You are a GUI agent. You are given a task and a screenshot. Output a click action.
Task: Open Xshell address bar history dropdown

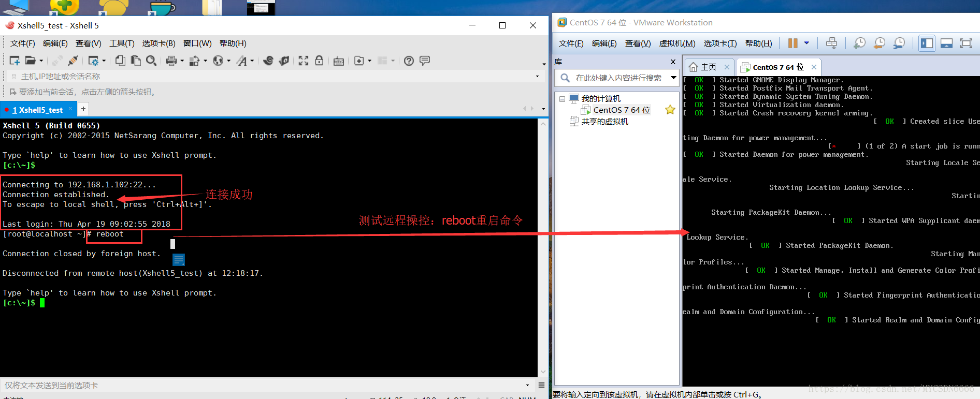[537, 77]
